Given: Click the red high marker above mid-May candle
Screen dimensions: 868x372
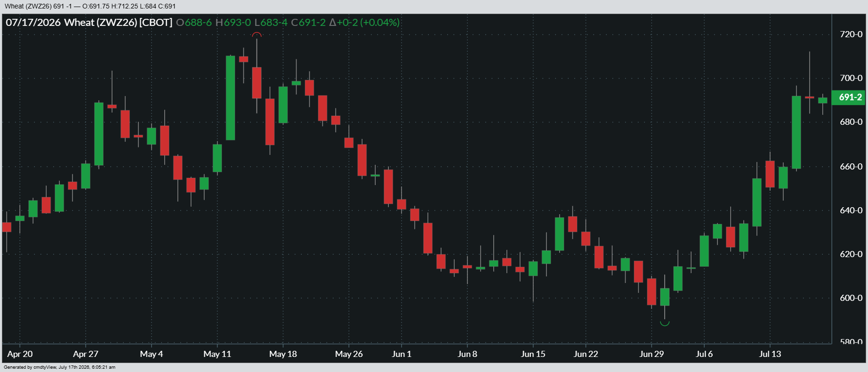Looking at the screenshot, I should (257, 35).
